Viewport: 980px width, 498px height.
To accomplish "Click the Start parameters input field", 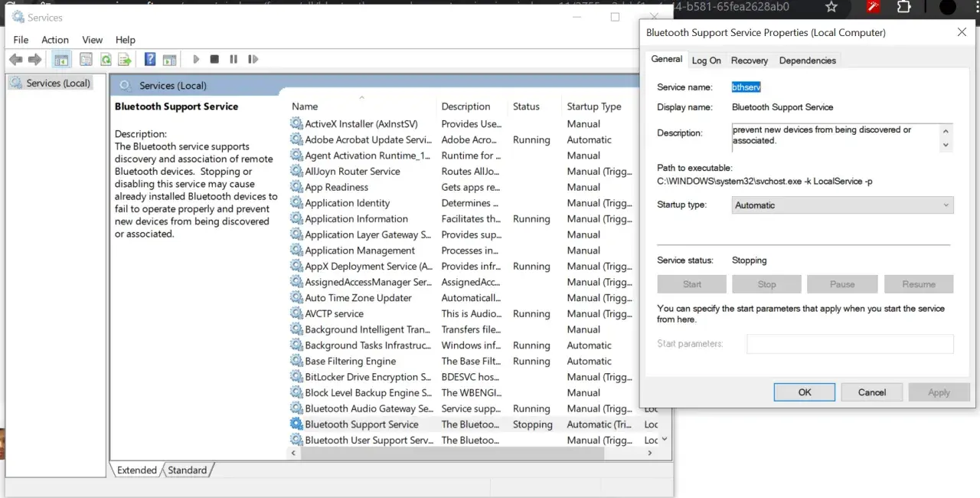I will tap(851, 344).
